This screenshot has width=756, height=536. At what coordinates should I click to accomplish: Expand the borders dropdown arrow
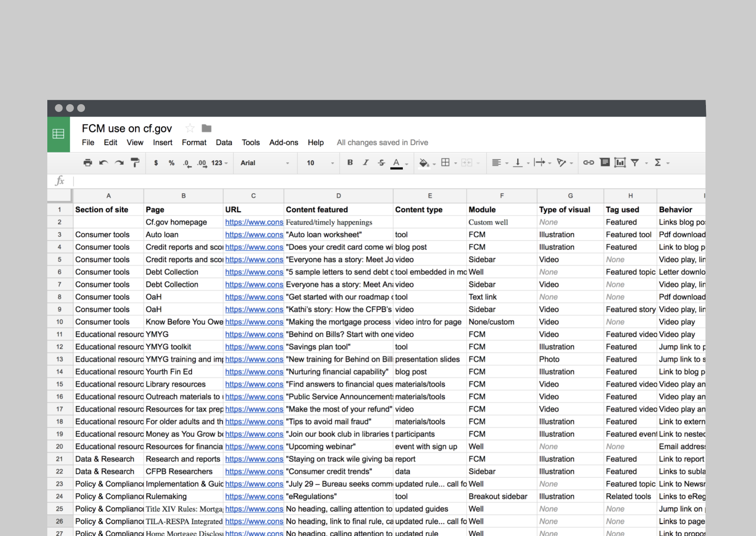[x=456, y=163]
